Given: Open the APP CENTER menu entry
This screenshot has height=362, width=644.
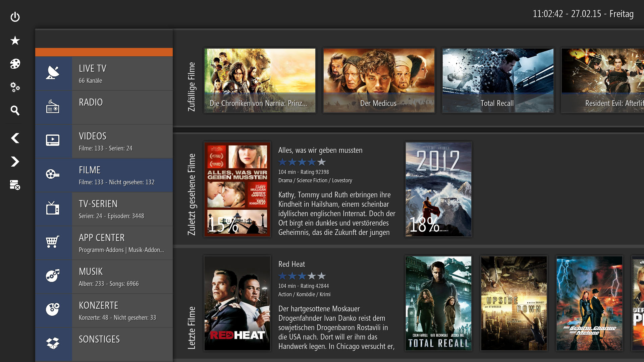Looking at the screenshot, I should (104, 243).
